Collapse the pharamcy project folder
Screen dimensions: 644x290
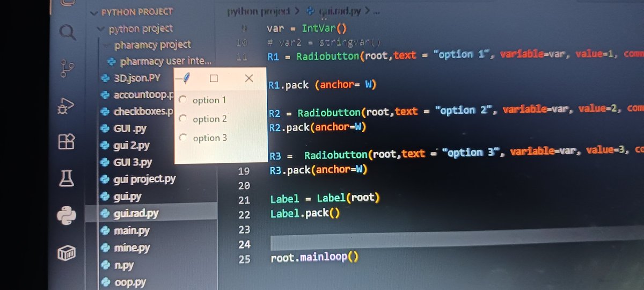point(148,45)
